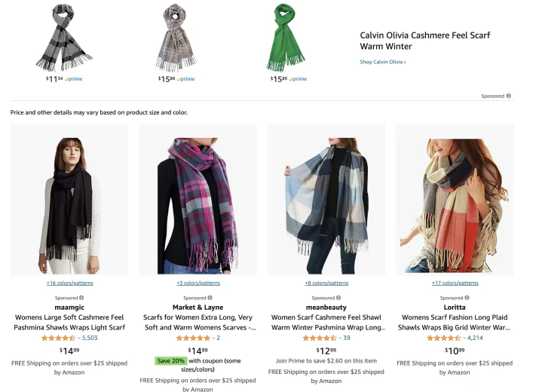This screenshot has width=536, height=392.
Task: Expand the Market & Layne rating dropdown arrow
Action: click(213, 338)
